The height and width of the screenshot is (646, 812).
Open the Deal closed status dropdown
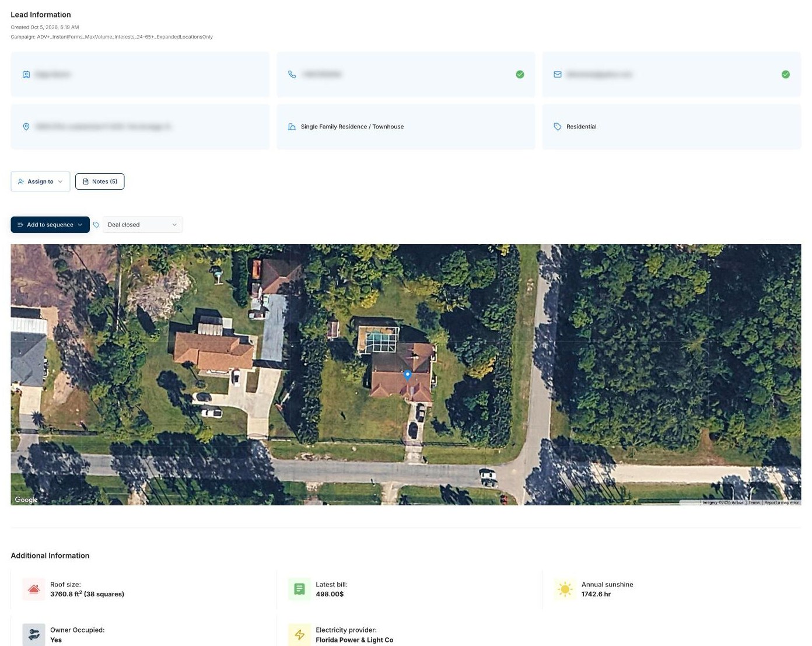pos(143,225)
